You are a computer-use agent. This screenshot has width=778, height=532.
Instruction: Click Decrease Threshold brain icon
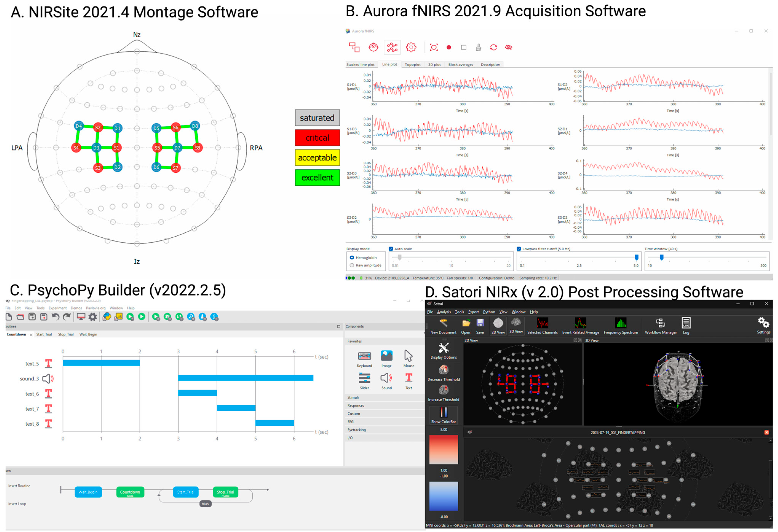coord(444,370)
